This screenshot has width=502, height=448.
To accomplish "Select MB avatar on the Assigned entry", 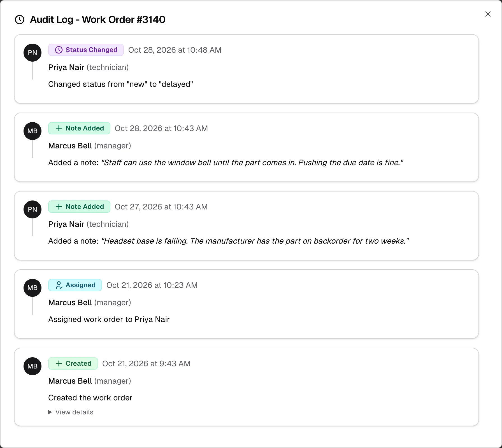I will (32, 288).
